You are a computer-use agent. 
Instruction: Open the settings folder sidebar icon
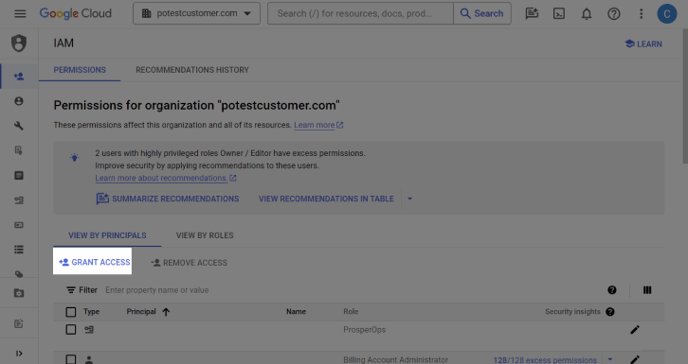tap(19, 293)
